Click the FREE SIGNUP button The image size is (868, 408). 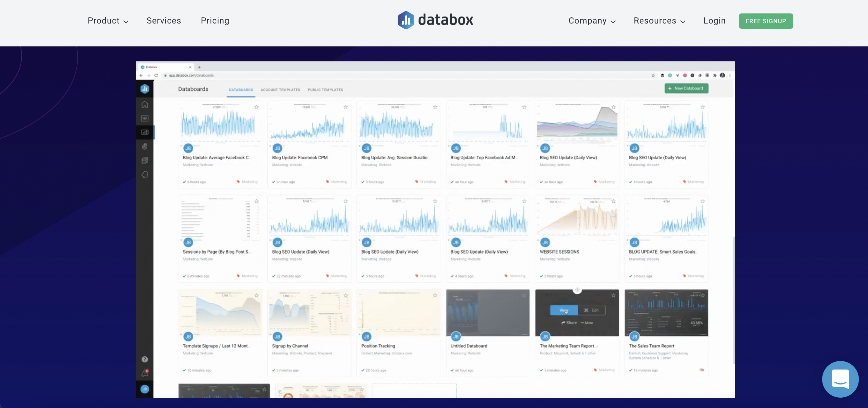point(766,21)
